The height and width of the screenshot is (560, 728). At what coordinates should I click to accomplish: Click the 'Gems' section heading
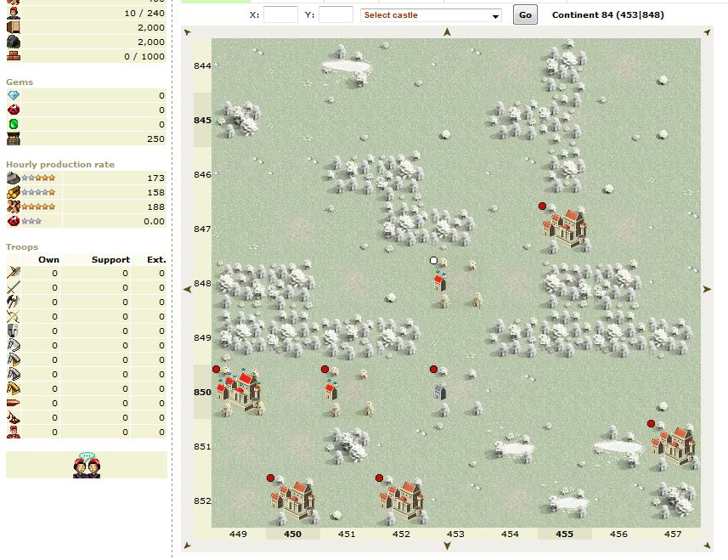click(x=20, y=82)
